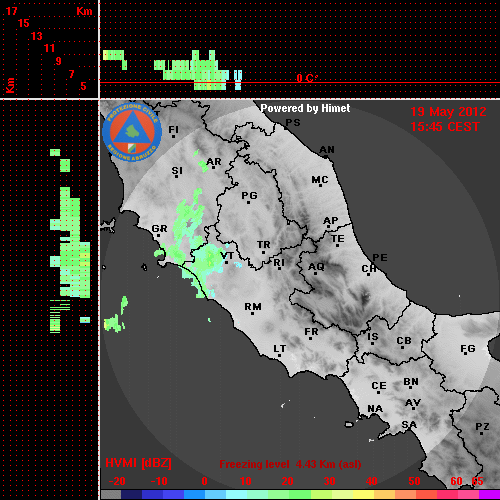This screenshot has height=500, width=500.
Task: Click the '17' altitude axis label
Action: pos(11,11)
